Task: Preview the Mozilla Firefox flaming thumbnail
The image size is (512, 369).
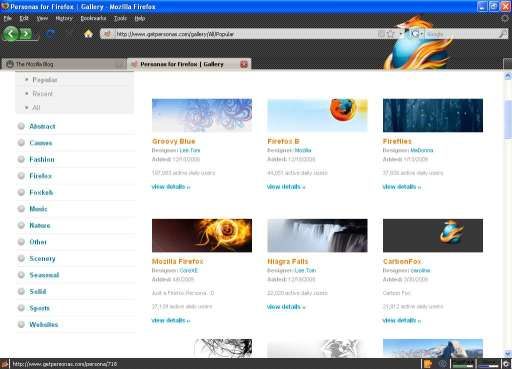Action: click(202, 235)
